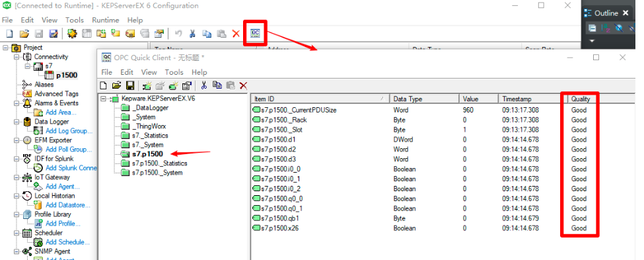Click the red Delete icon in KEPServerEX toolbar
The image size is (644, 260).
pos(236,34)
